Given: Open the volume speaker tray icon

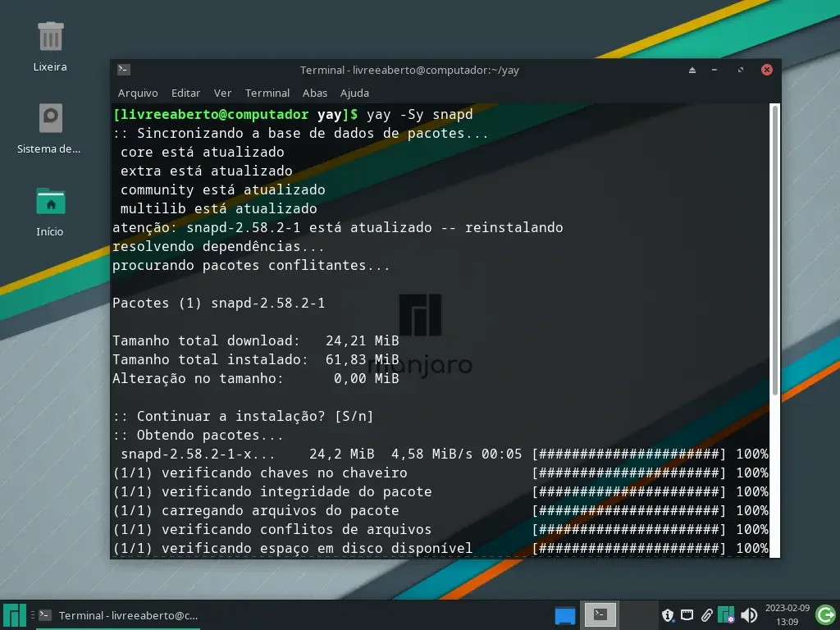Looking at the screenshot, I should [x=748, y=615].
